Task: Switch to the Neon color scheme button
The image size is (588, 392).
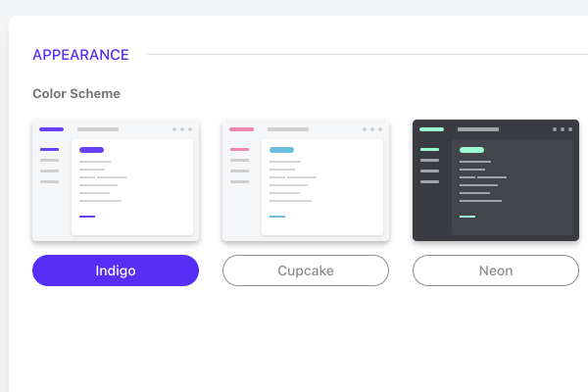Action: point(496,270)
